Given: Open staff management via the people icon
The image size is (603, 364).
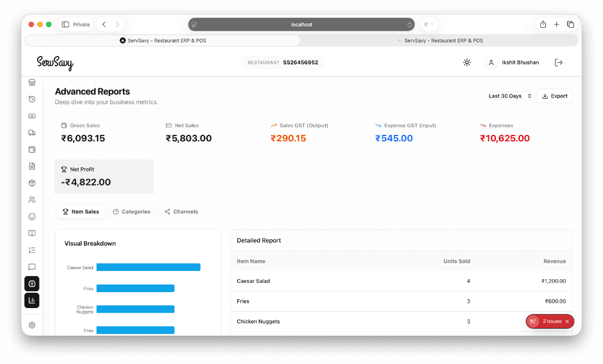Looking at the screenshot, I should point(32,199).
